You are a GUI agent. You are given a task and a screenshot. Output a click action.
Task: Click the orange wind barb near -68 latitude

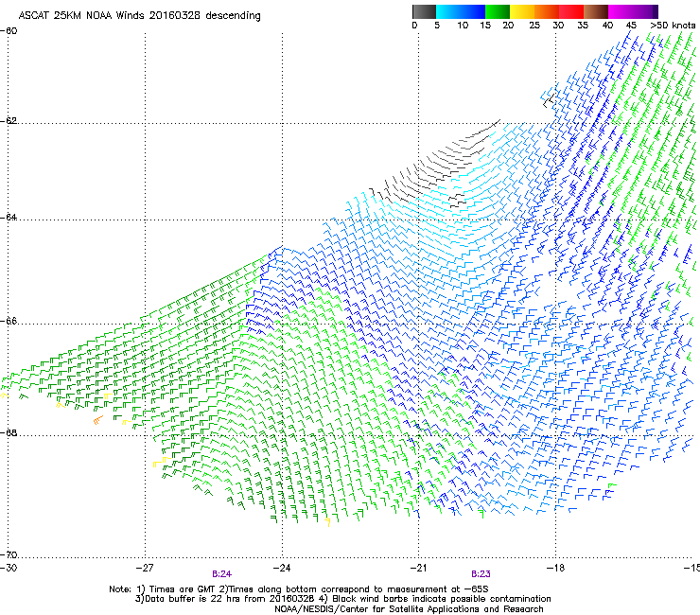[98, 420]
